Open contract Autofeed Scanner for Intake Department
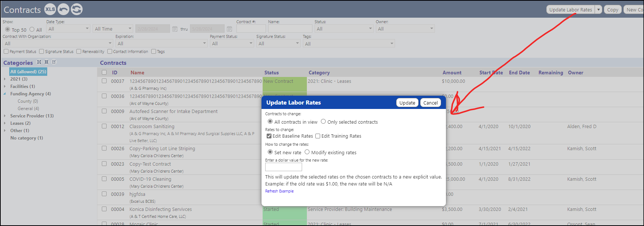Viewport: 644px width, 226px height. pyautogui.click(x=173, y=111)
